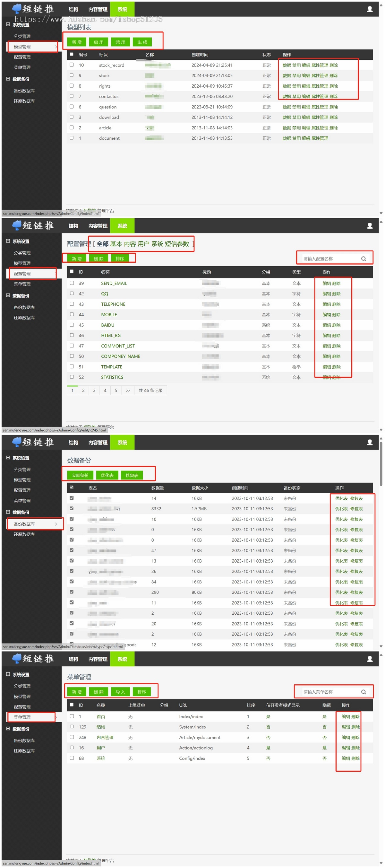Uncheck select-all checkbox in 数据备份 table header
Screen dimensions: 385x868
(72, 487)
